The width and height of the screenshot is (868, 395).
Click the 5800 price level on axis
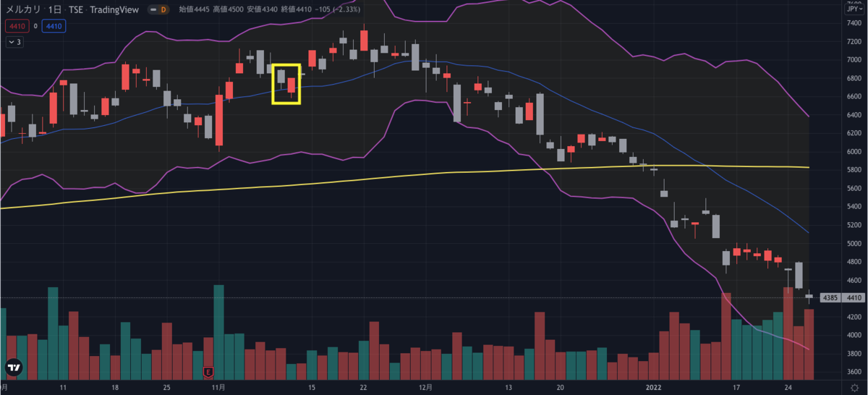pos(854,170)
